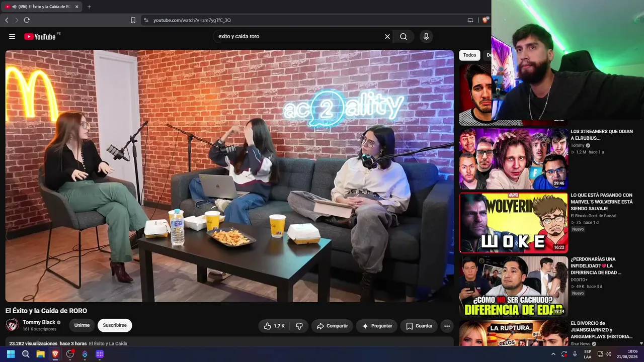Open "LO QUE ESTÁ PASANDO CON MARVEL'S WOLVERINE" title

602,202
